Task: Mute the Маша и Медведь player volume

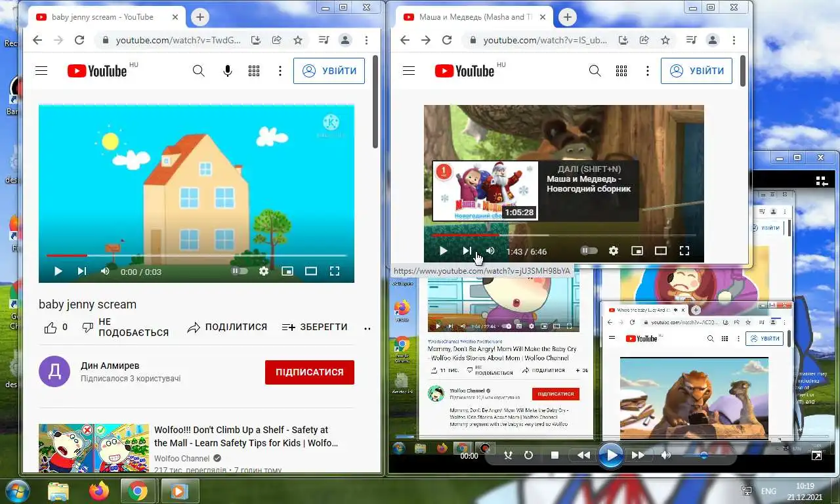Action: [x=490, y=251]
